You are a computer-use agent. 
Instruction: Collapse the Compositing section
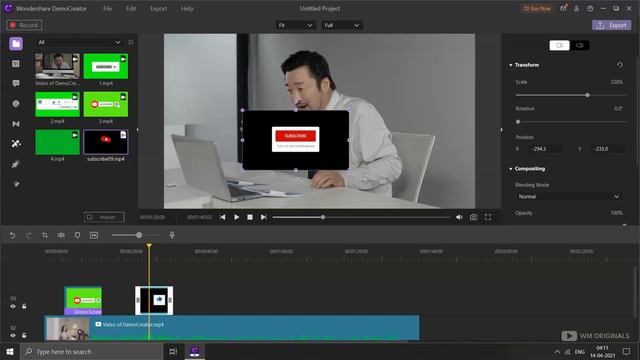pos(511,169)
